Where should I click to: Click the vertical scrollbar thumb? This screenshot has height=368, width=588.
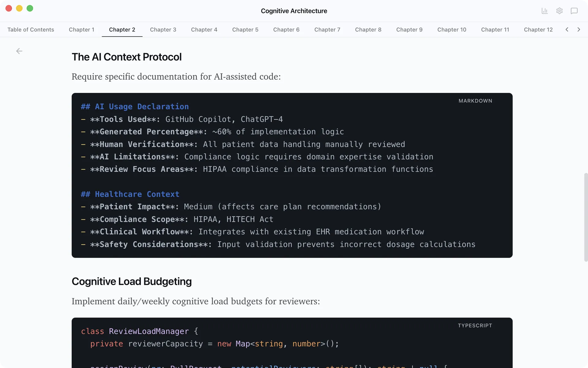[586, 217]
